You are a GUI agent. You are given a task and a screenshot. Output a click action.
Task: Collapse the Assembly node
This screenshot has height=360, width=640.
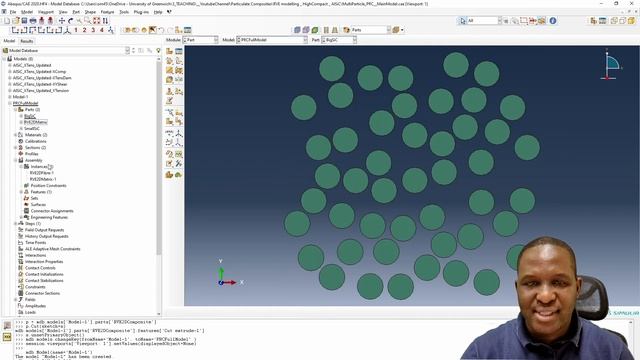pos(16,160)
